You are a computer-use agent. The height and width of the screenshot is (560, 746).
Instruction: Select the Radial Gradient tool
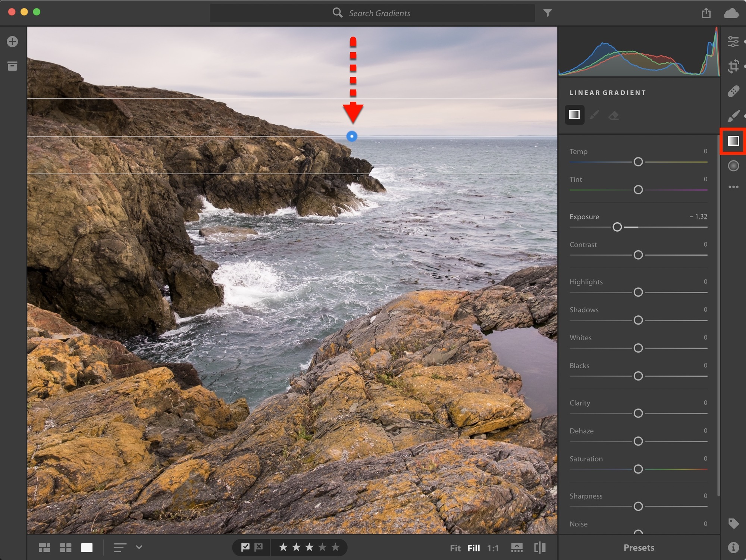tap(733, 166)
